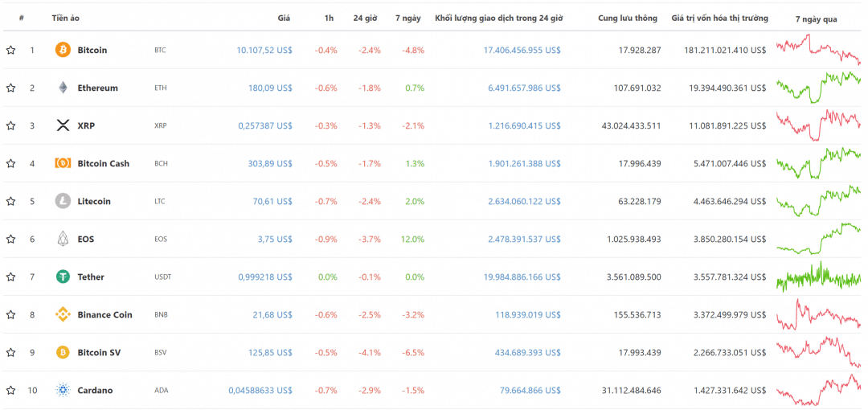Image resolution: width=868 pixels, height=410 pixels.
Task: Click EOS 7-day change 12.0%
Action: point(411,239)
